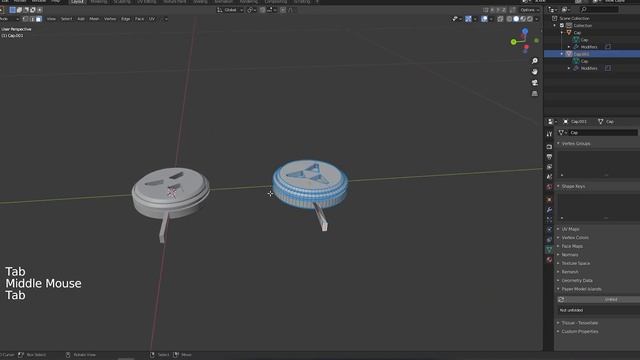
Task: Click the red X axis gizmo ball
Action: (x=527, y=48)
